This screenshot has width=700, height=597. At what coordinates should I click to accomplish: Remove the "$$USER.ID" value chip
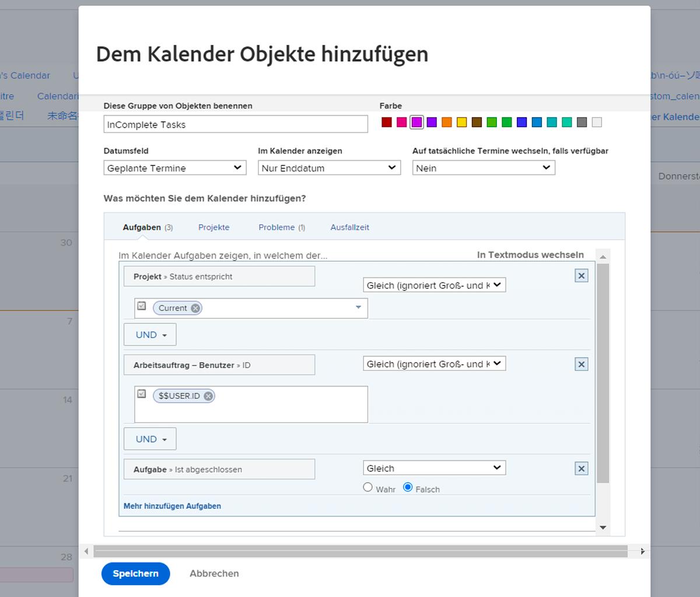(208, 395)
